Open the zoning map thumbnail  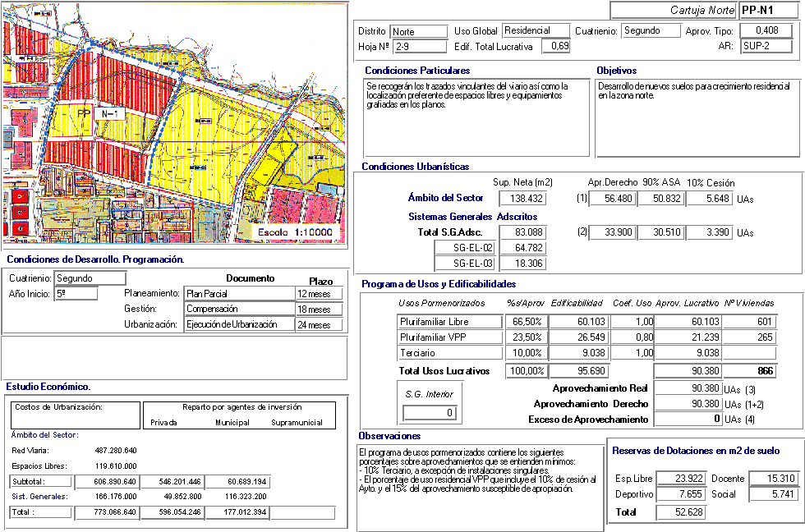coord(172,123)
